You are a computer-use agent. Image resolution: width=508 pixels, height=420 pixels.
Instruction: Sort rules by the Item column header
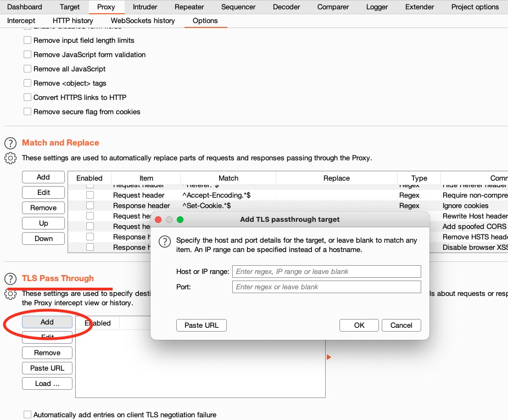pyautogui.click(x=146, y=178)
